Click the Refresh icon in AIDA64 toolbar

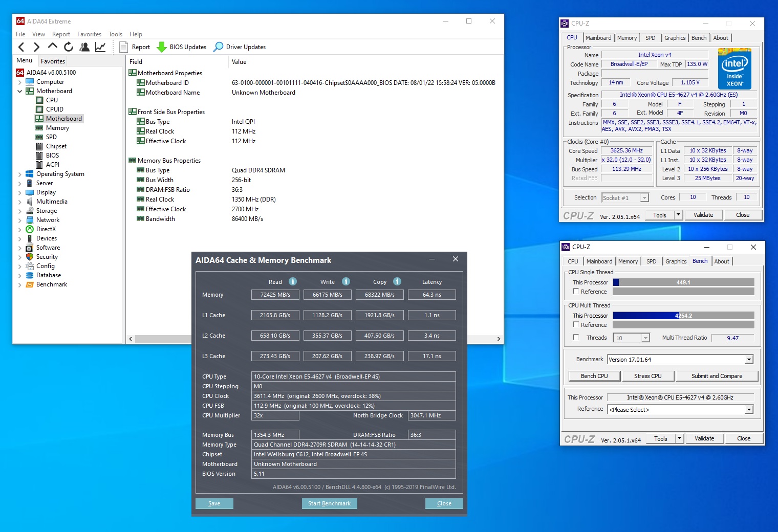[x=69, y=47]
